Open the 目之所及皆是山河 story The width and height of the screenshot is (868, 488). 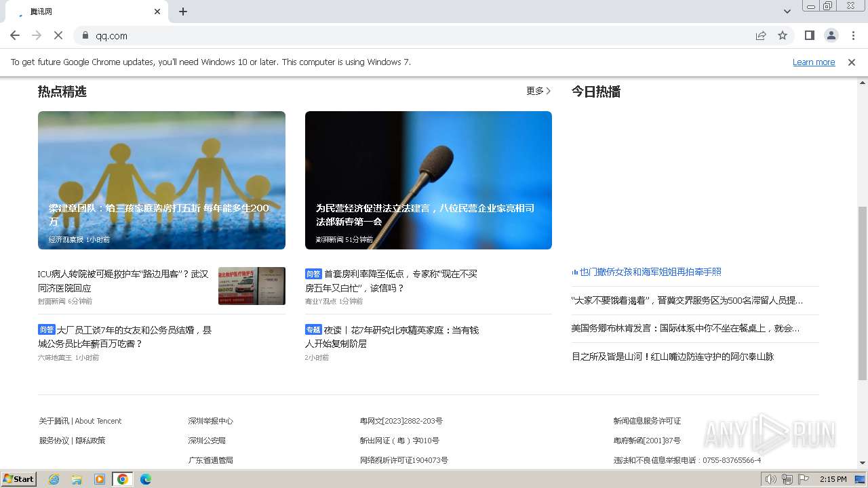tap(673, 357)
